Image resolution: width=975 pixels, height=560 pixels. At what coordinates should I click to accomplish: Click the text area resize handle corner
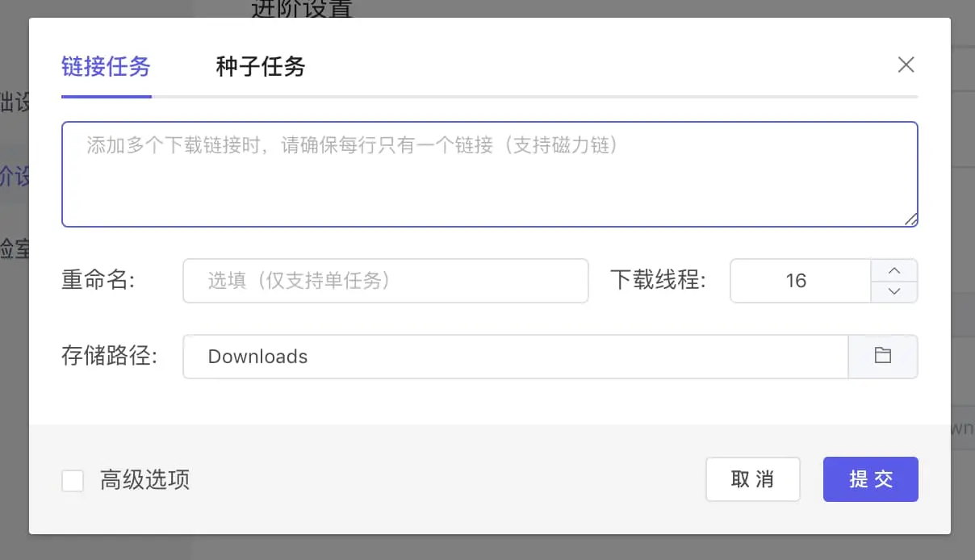[910, 219]
